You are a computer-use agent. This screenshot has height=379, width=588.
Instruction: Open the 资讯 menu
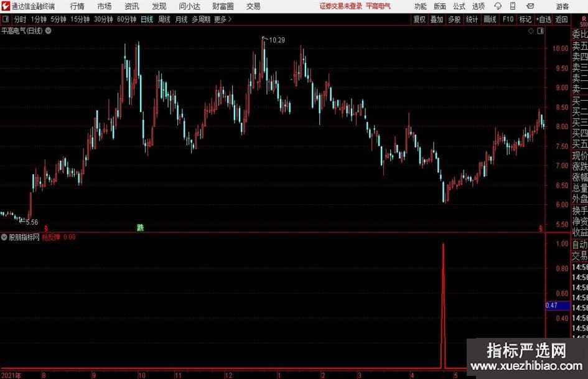coord(132,6)
